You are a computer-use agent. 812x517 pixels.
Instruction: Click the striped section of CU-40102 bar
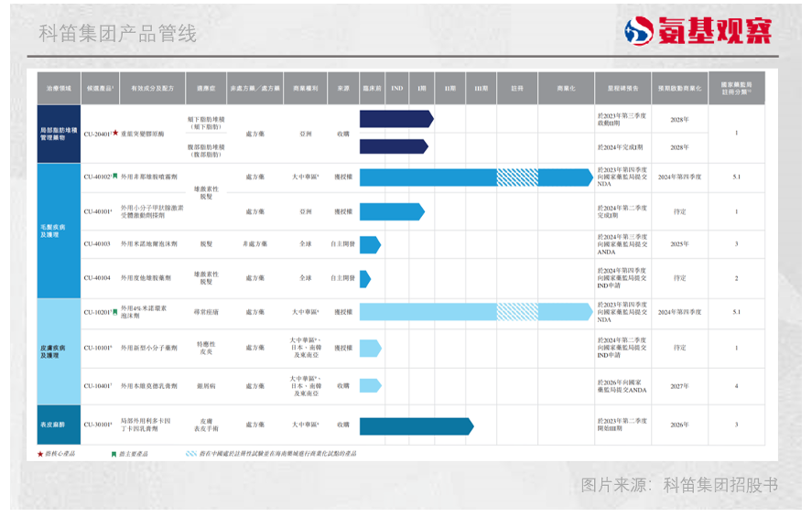(517, 177)
